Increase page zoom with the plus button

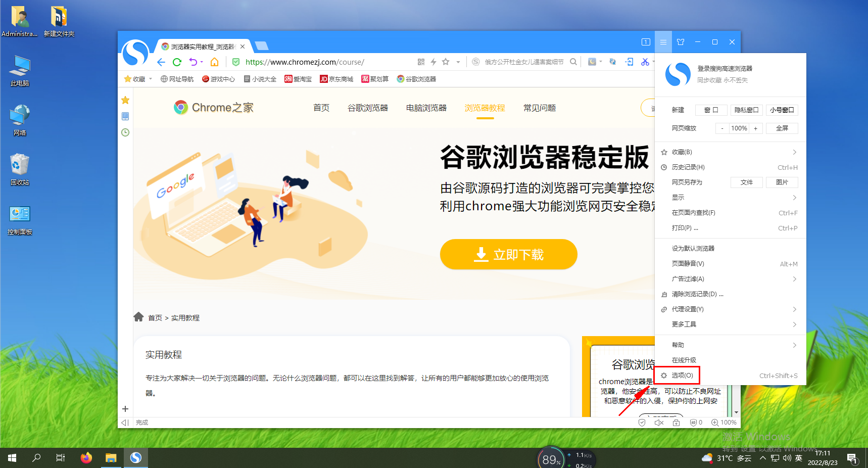pos(756,128)
